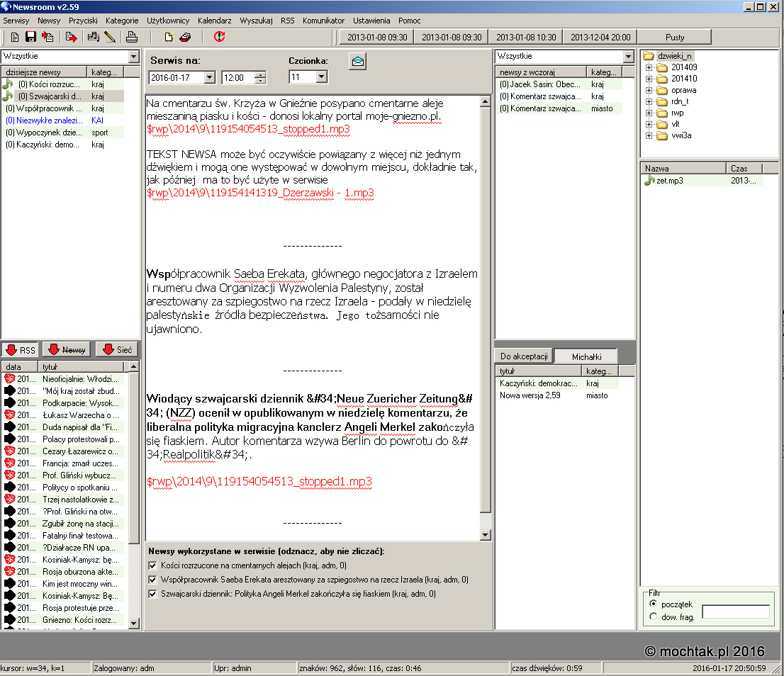Click the oprawa folder icon
This screenshot has width=784, height=676.
662,91
